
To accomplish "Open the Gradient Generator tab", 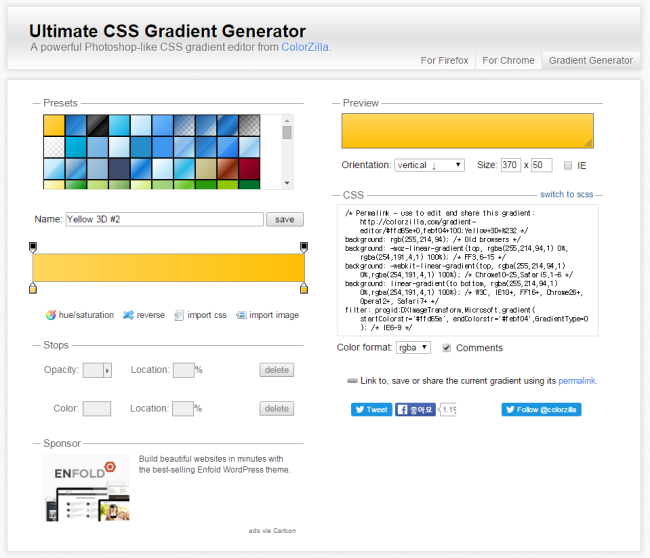I will 591,61.
